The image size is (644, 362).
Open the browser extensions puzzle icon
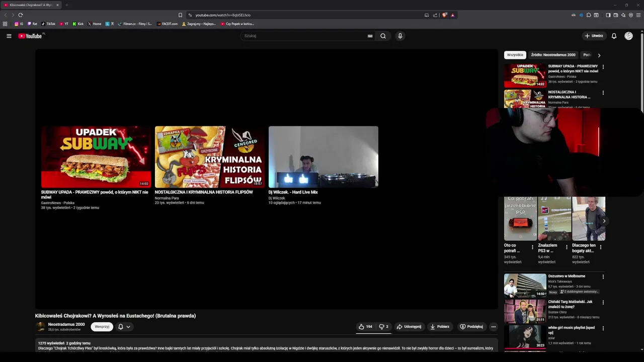coord(589,15)
